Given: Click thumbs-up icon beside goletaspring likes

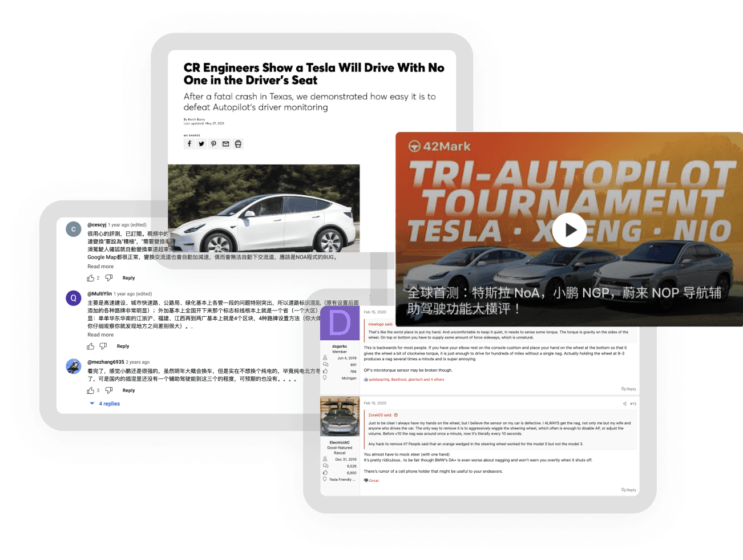Looking at the screenshot, I should pos(366,380).
